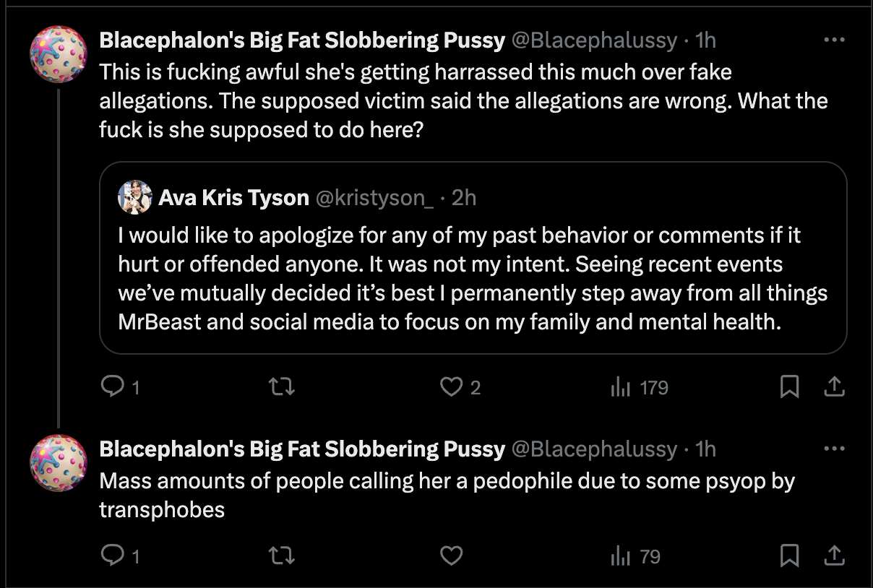
Task: Click the @Blacephalussy handle on first tweet
Action: click(594, 40)
